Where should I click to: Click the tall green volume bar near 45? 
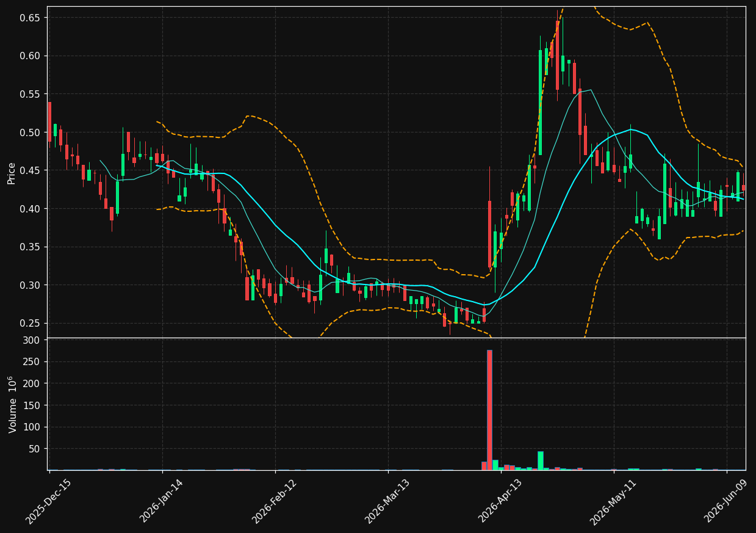(x=541, y=460)
